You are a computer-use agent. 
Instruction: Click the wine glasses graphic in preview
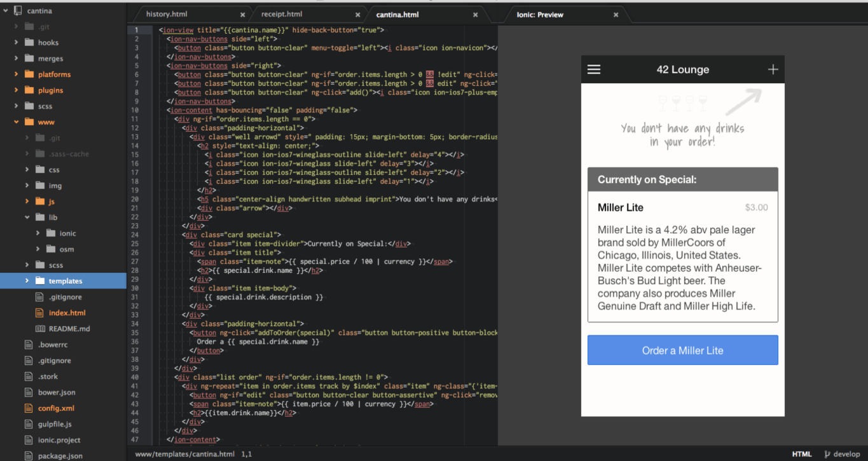(682, 103)
